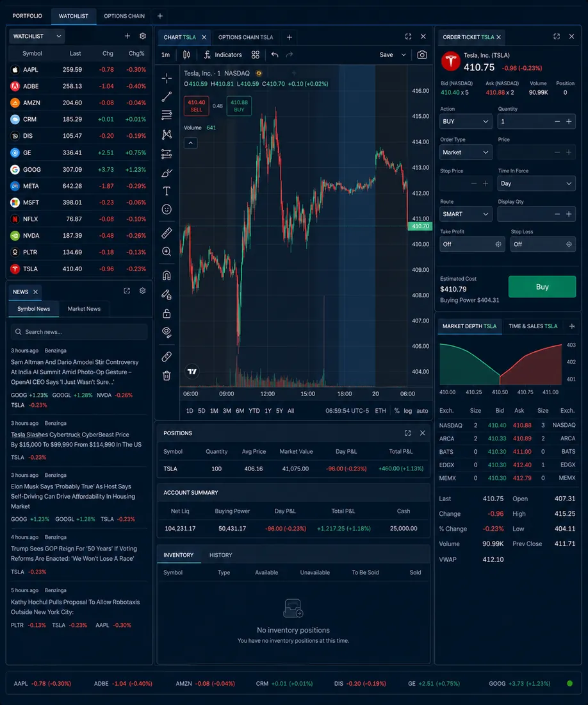This screenshot has width=588, height=705.
Task: Toggle ETH extended hours session
Action: tap(380, 411)
